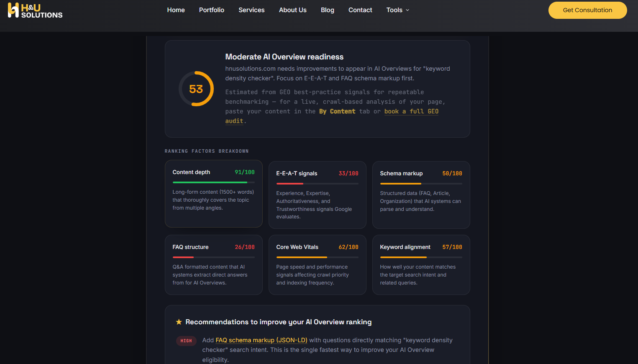This screenshot has height=364, width=638.
Task: Click the E-E-A-T signals progress bar
Action: coord(317,184)
